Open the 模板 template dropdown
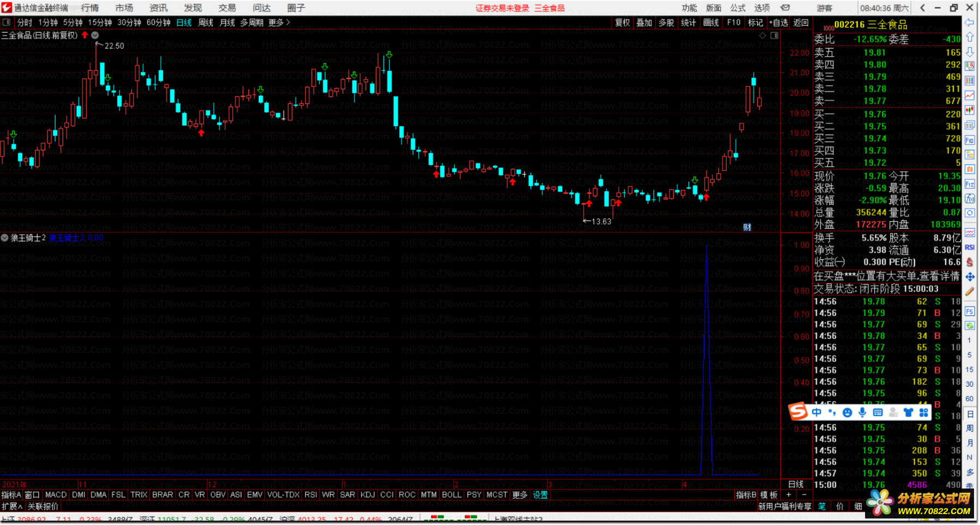Screen dimensions: 980x525 pos(769,495)
